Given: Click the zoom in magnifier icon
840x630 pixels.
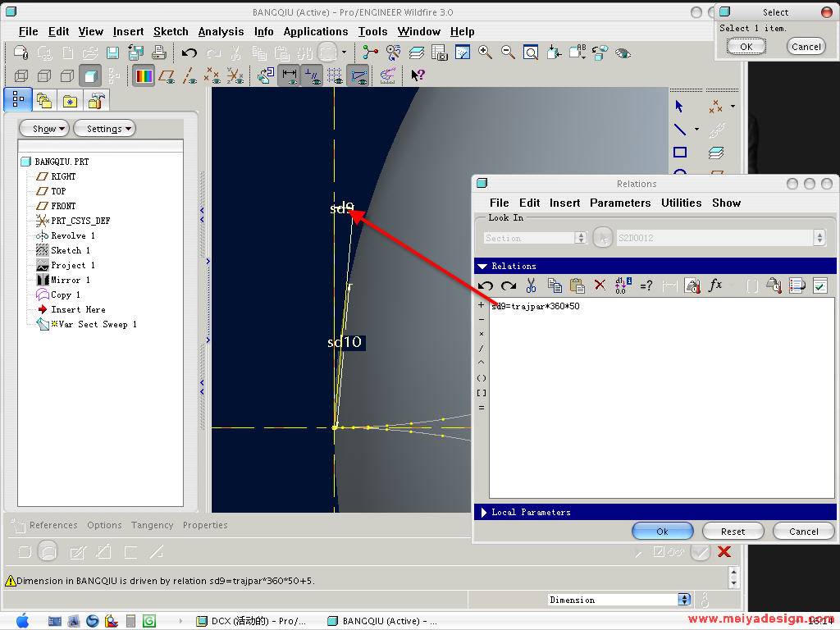Looking at the screenshot, I should pos(486,52).
